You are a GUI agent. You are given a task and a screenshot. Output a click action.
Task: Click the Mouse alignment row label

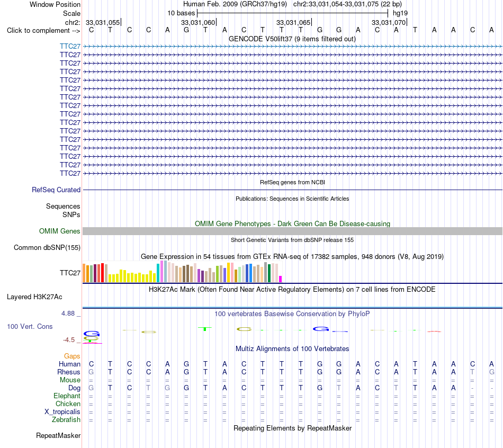click(70, 380)
